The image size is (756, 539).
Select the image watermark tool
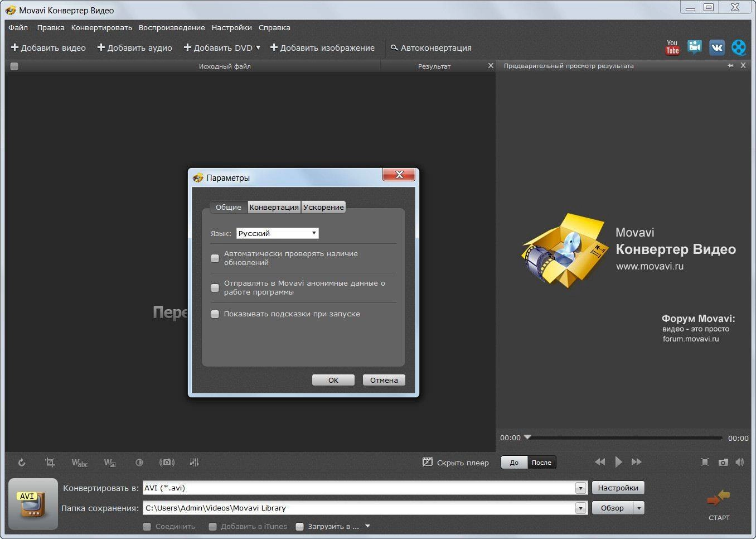(x=110, y=463)
